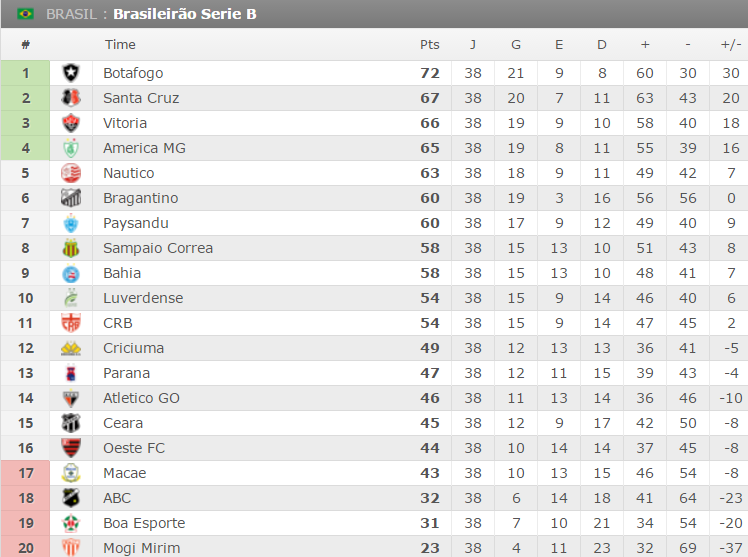The width and height of the screenshot is (748, 557).
Task: Click the Botafogo club crest icon
Action: click(71, 73)
